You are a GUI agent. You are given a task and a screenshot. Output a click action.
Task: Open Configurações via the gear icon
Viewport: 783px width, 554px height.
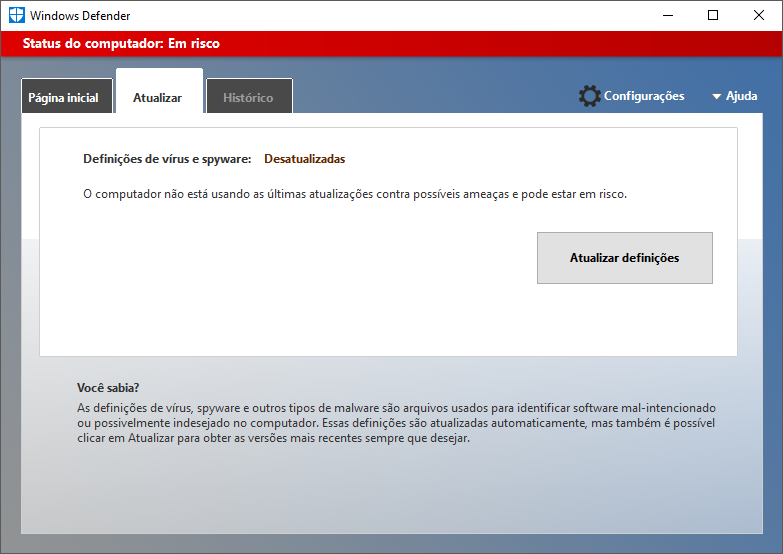pyautogui.click(x=590, y=96)
